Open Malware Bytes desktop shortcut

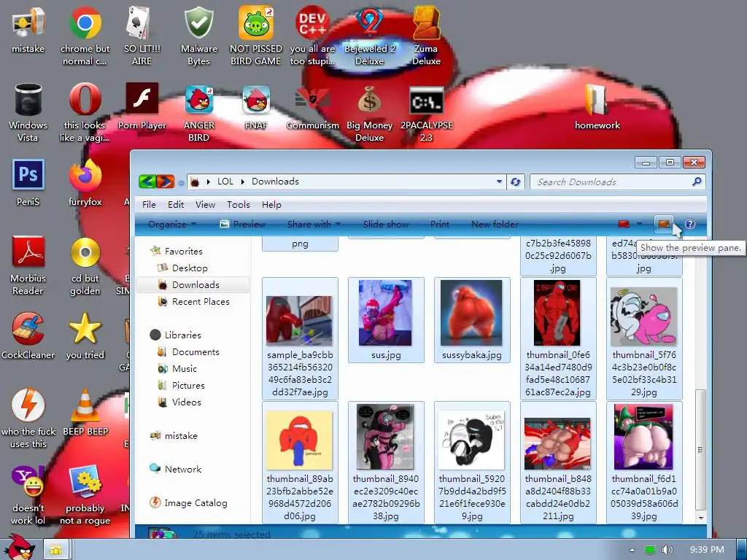coord(198,23)
